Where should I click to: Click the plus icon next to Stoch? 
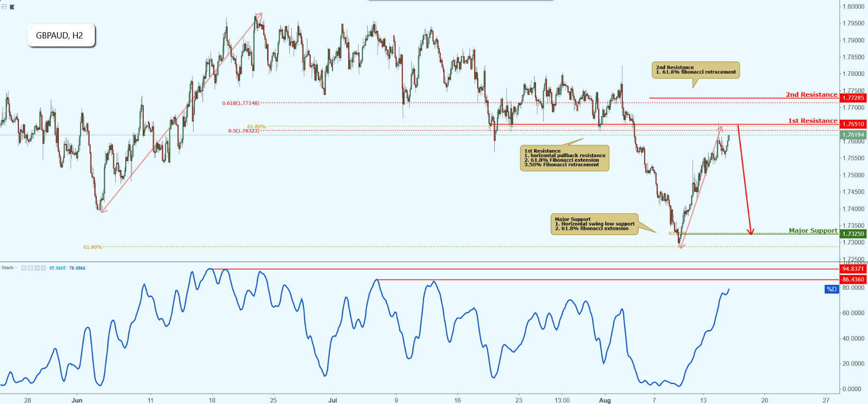[37, 268]
